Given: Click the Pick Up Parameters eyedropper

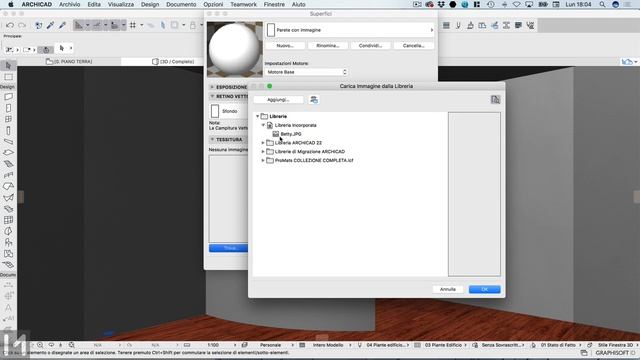Looking at the screenshot, I should click(x=50, y=25).
